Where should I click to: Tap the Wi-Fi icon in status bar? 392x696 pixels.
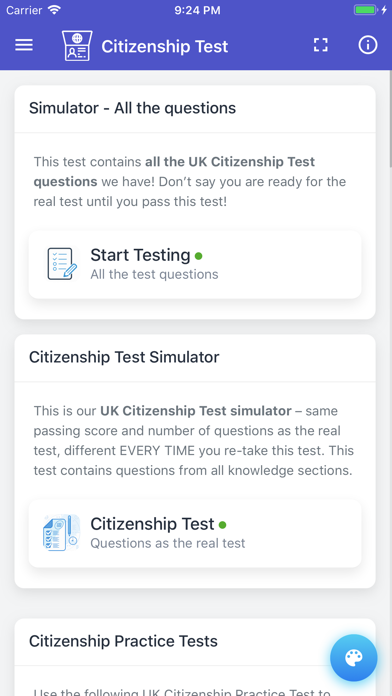pyautogui.click(x=54, y=10)
